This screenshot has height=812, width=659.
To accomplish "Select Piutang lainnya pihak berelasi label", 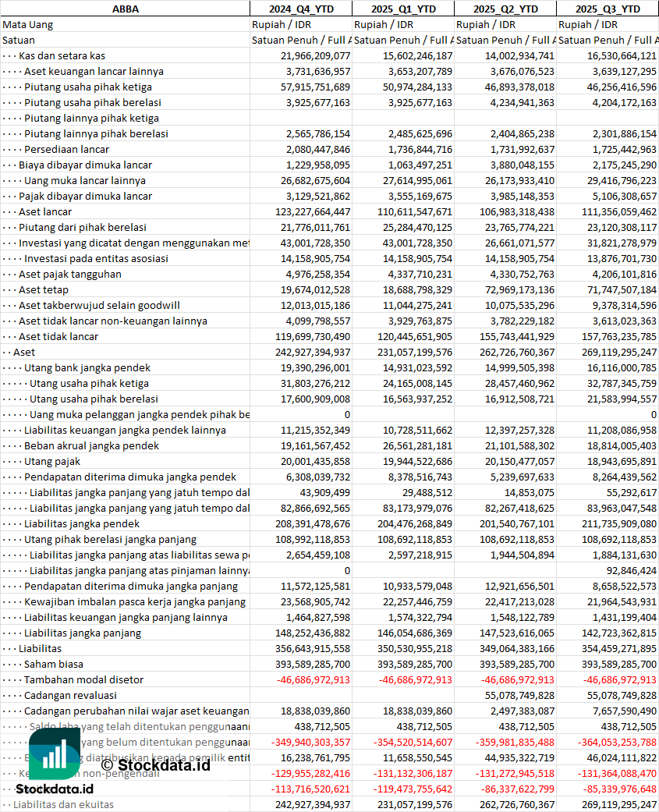I will click(96, 133).
